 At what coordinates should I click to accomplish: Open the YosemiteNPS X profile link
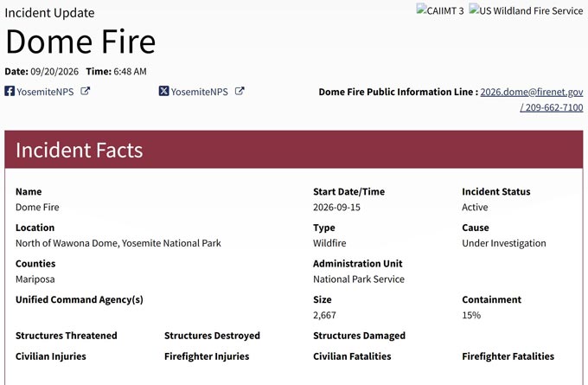click(199, 92)
